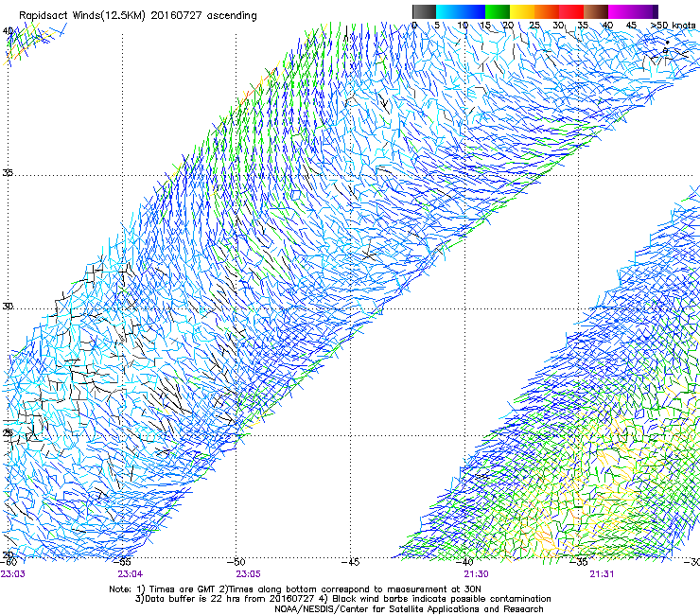The height and width of the screenshot is (615, 700).
Task: Click the longitude label '-60'
Action: 9,562
